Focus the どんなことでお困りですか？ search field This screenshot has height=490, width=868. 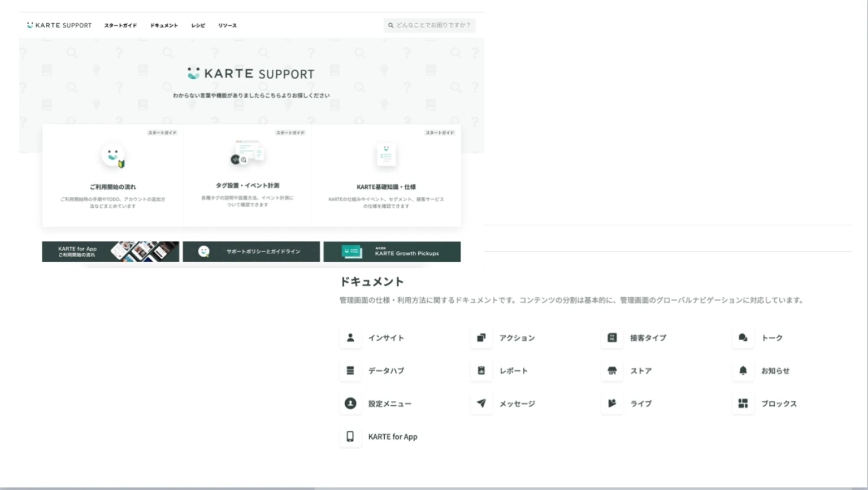(429, 25)
